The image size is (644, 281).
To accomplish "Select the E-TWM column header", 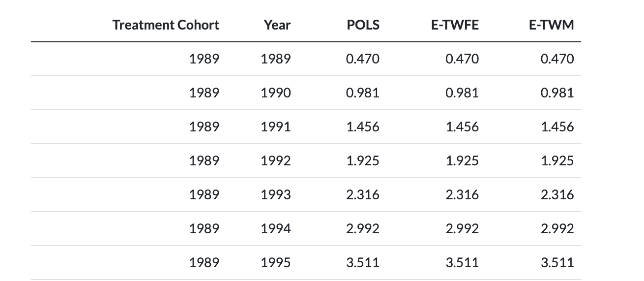I will coord(551,25).
